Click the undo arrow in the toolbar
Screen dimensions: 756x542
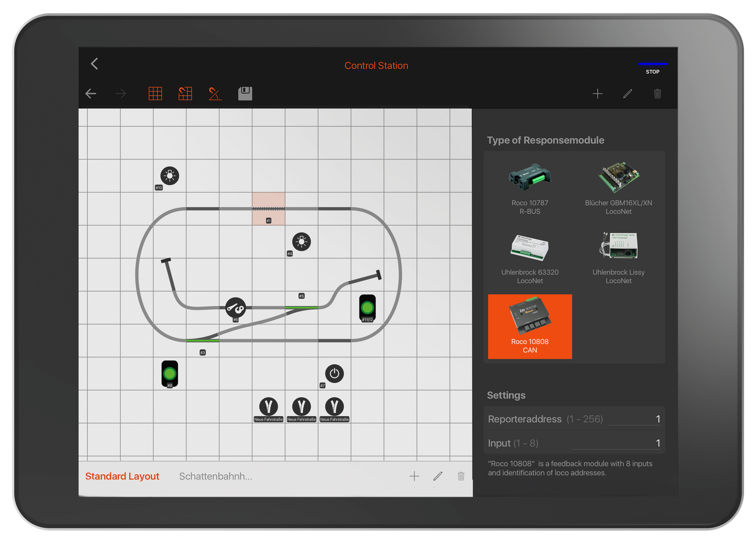[x=91, y=93]
